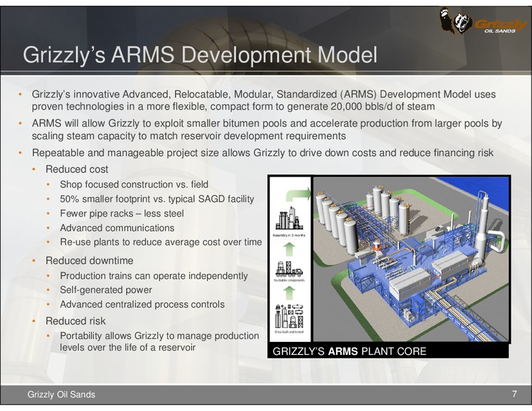This screenshot has height=411, width=532.
Task: Click Fewer pipe racks – less steel
Action: (x=122, y=213)
